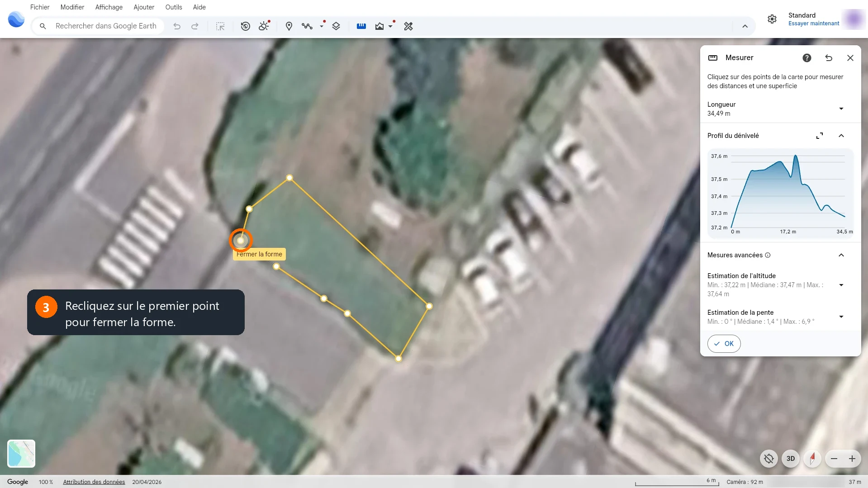Click the blue ruler measure tool
868x488 pixels.
[361, 26]
